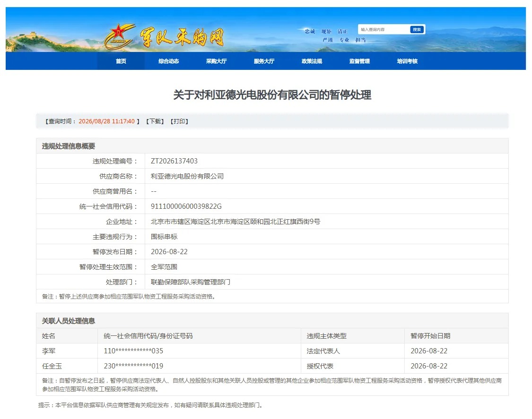The image size is (532, 419).
Task: Click the 下载 link
Action: (155, 121)
